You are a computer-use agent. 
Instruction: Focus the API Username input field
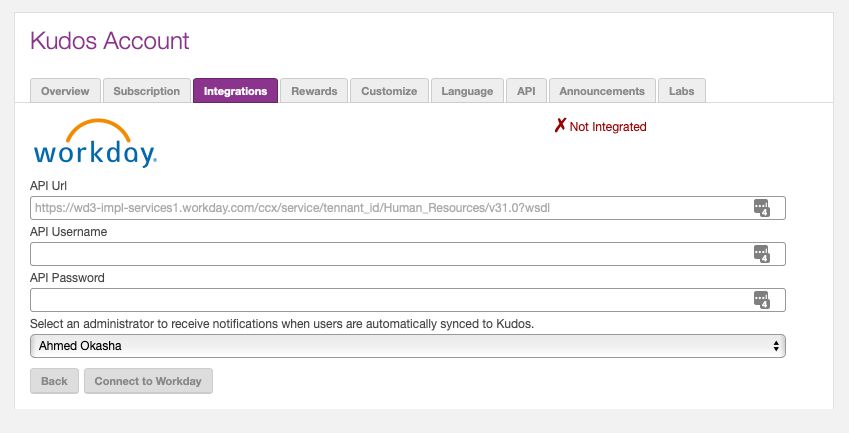[408, 254]
